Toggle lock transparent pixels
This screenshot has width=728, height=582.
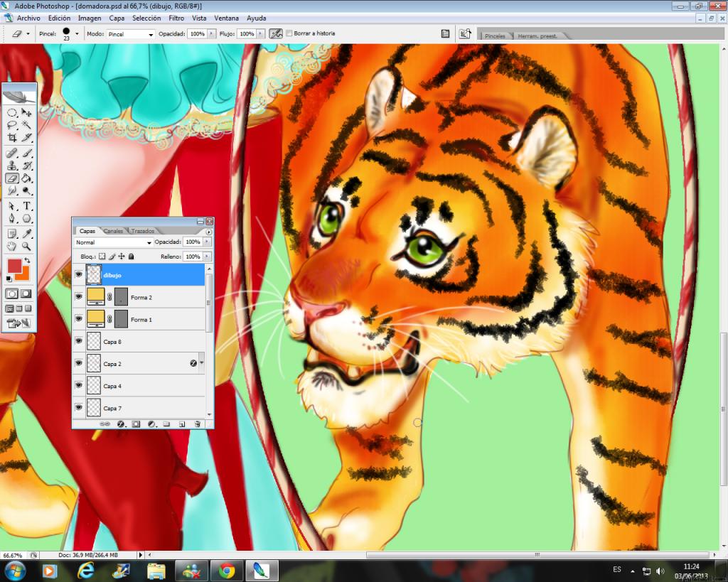pos(102,257)
